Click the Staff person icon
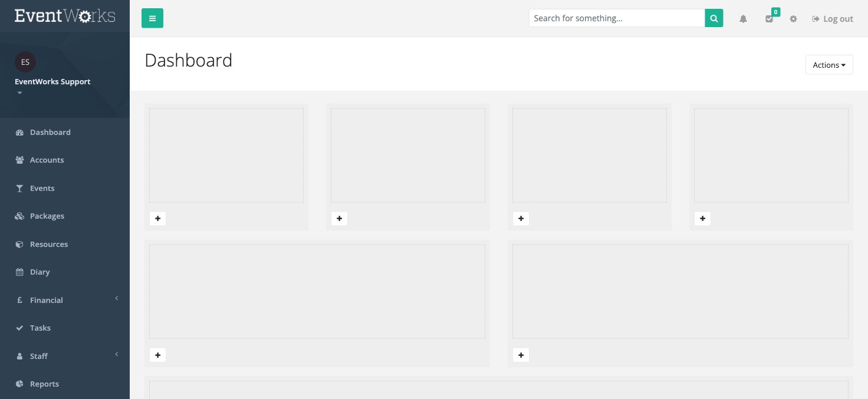 click(x=19, y=356)
